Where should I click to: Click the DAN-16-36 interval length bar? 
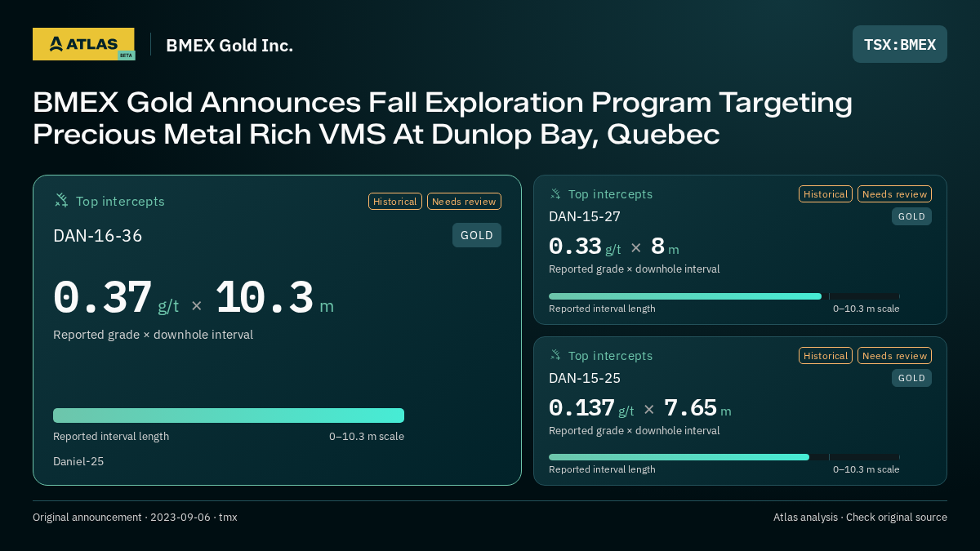pyautogui.click(x=229, y=415)
